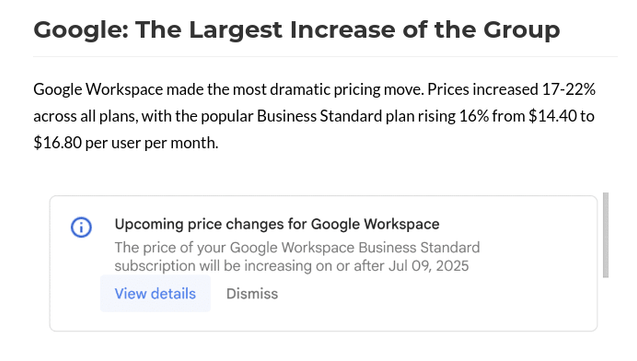Open View details for the price change
Screen dimensions: 637x361
coord(155,294)
